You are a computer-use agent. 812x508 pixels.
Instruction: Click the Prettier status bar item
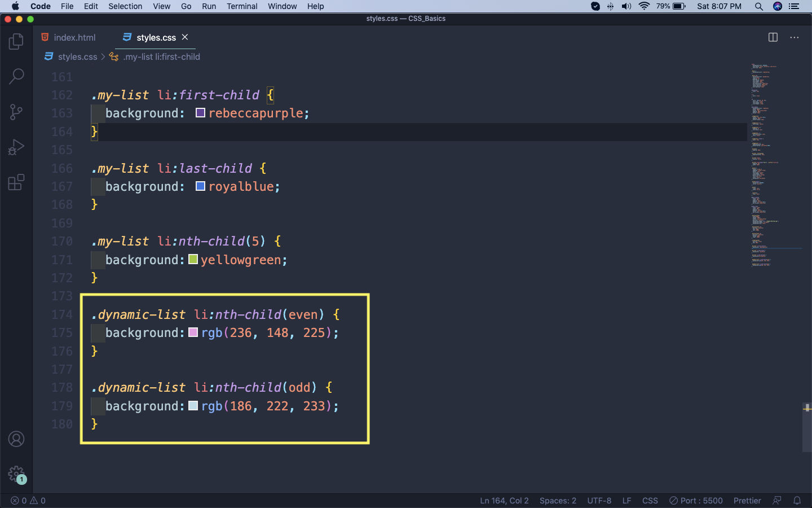pos(747,501)
